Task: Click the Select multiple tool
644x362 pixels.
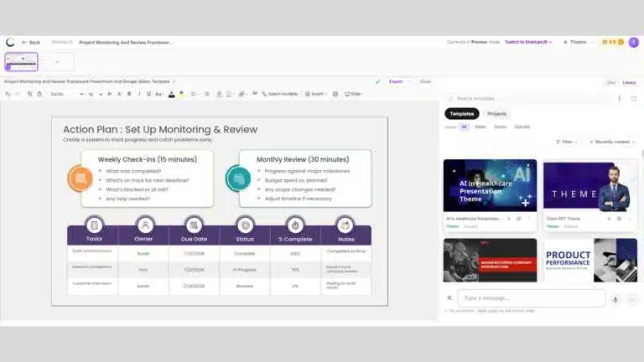Action: tap(280, 94)
